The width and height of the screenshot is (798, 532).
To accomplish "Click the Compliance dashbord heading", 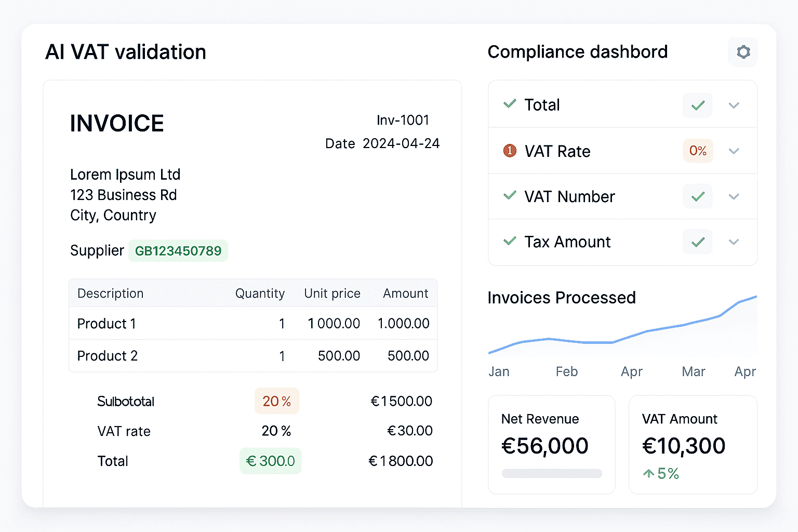I will pyautogui.click(x=578, y=52).
